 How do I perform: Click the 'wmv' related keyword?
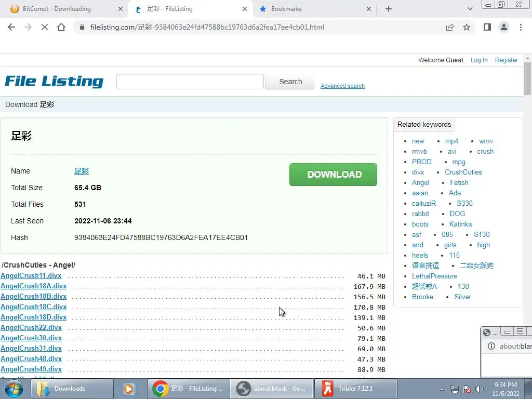pyautogui.click(x=486, y=141)
